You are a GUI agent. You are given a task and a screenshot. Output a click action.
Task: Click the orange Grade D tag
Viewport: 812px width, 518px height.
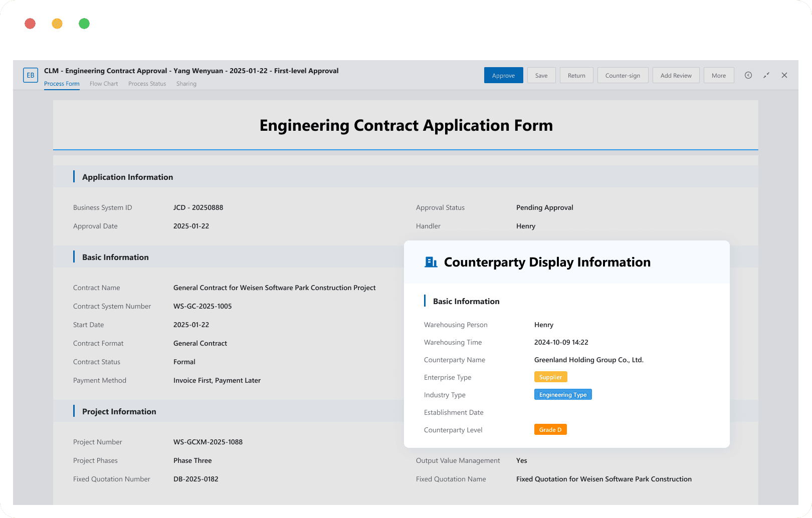click(550, 430)
